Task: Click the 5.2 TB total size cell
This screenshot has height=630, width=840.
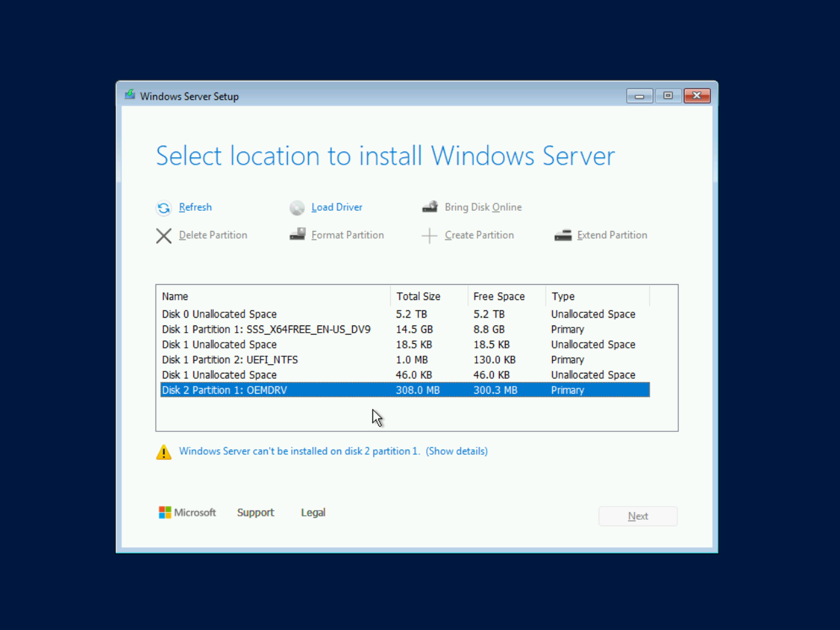Action: pos(412,314)
